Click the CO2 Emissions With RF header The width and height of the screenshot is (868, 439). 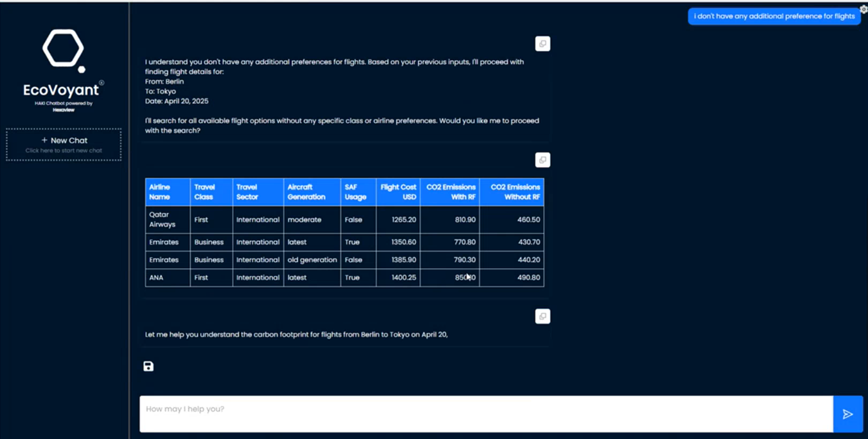450,192
